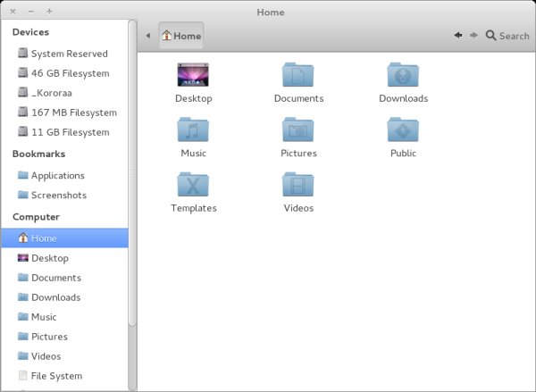Close the Home window
Viewport: 536px width, 392px height.
pos(13,12)
